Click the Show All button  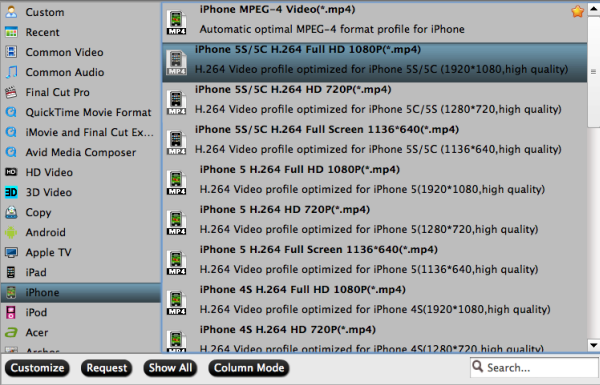click(170, 368)
